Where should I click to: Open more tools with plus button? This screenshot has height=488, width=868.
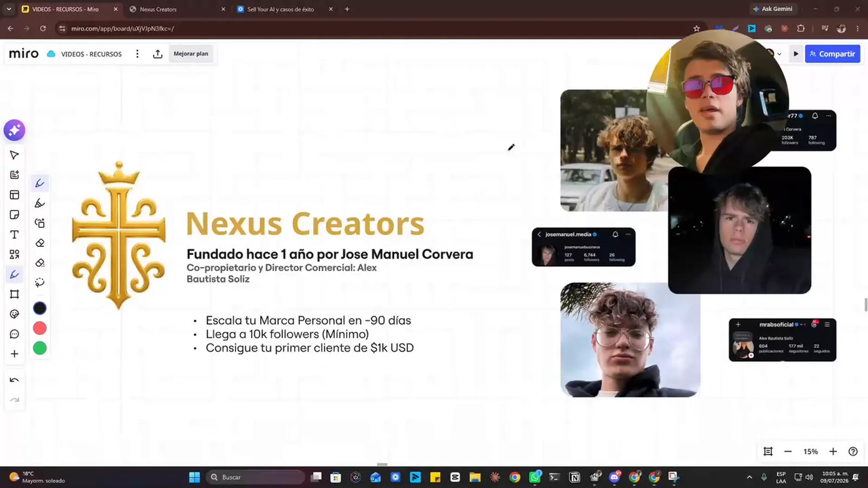pyautogui.click(x=15, y=354)
